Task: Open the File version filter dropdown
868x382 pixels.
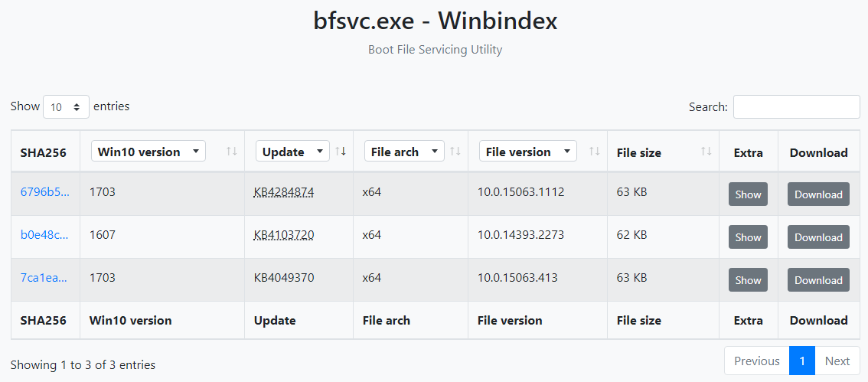Action: pyautogui.click(x=528, y=152)
